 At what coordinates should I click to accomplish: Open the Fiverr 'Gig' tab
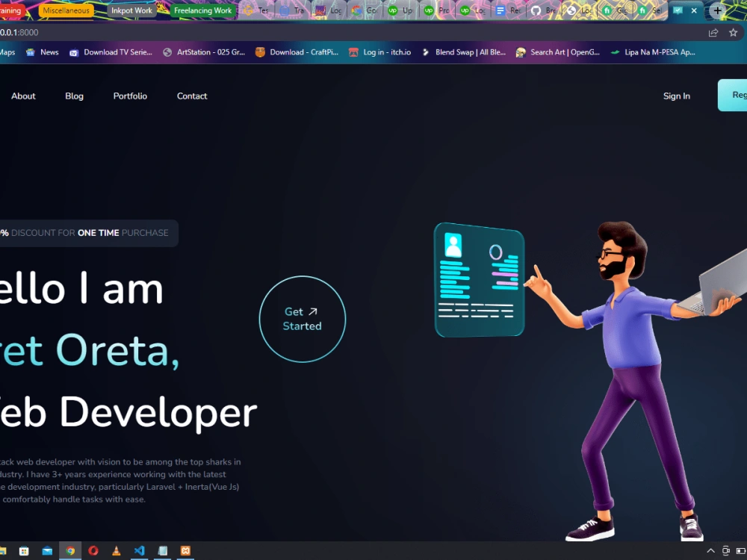[616, 10]
